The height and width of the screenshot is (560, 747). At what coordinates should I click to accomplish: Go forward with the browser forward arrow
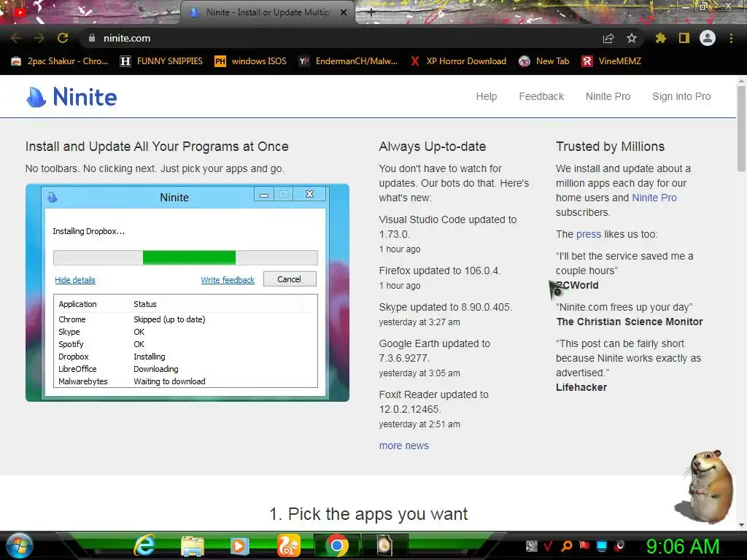[39, 38]
